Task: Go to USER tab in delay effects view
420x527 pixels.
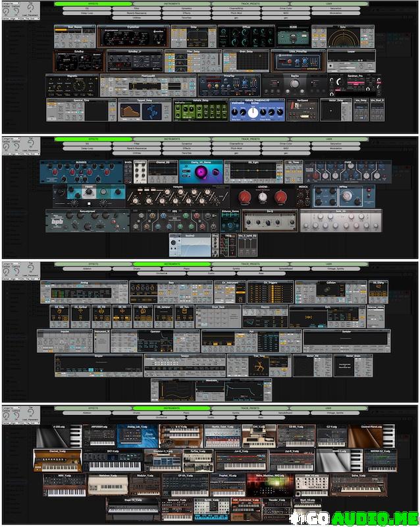Action: tap(329, 4)
